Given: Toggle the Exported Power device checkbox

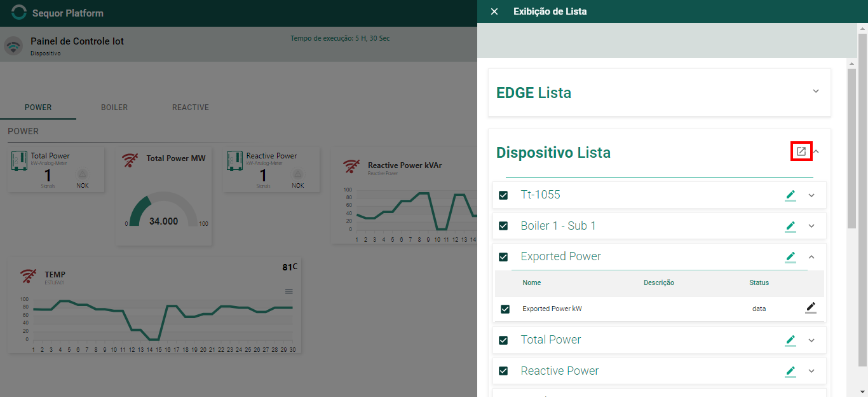Looking at the screenshot, I should click(x=503, y=257).
